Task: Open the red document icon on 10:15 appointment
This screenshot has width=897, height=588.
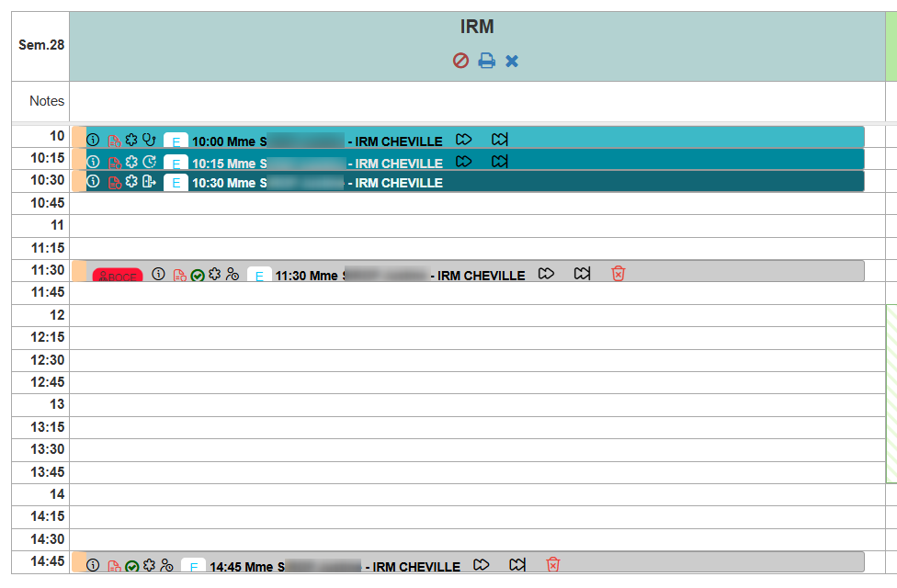Action: tap(114, 163)
